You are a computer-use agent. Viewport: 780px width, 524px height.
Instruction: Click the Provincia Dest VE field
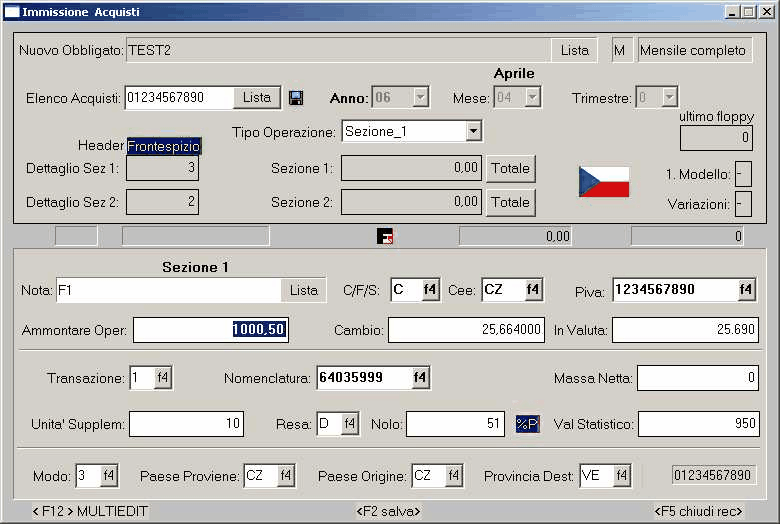click(596, 476)
